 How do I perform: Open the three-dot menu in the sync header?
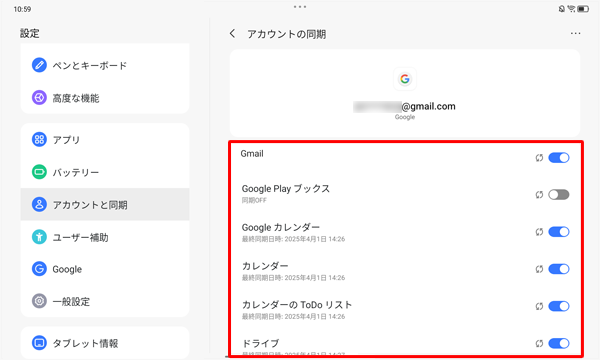coord(575,33)
